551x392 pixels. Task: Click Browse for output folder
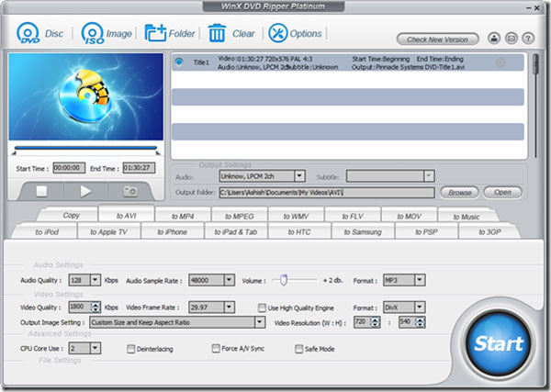(x=460, y=193)
